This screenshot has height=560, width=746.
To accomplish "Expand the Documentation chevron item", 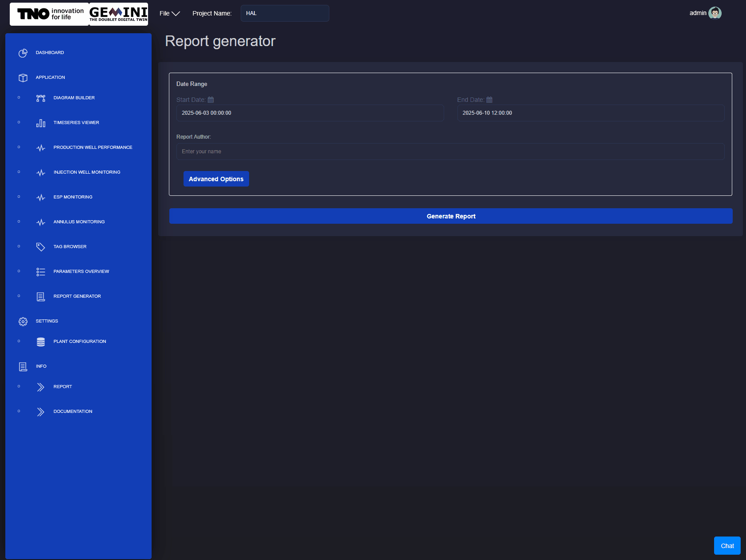I will tap(41, 412).
